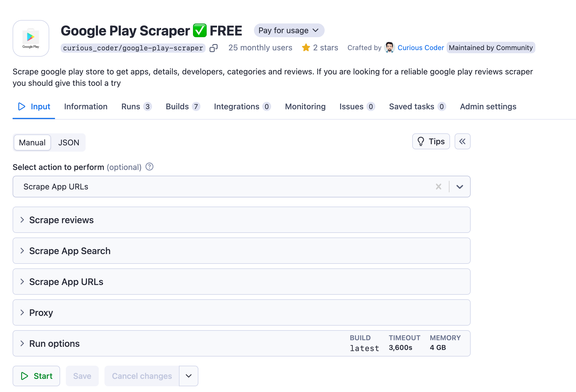Click the Save button
The width and height of the screenshot is (576, 392).
pyautogui.click(x=82, y=376)
